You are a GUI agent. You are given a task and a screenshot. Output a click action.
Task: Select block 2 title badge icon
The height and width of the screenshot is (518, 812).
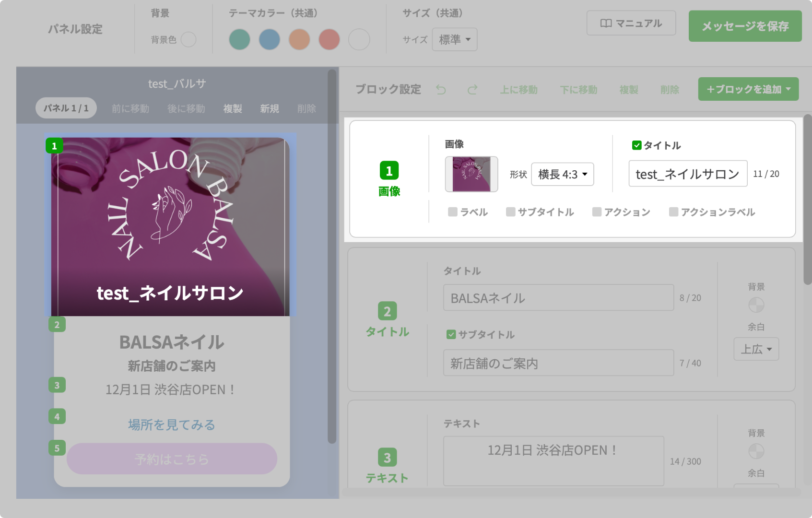coord(387,311)
